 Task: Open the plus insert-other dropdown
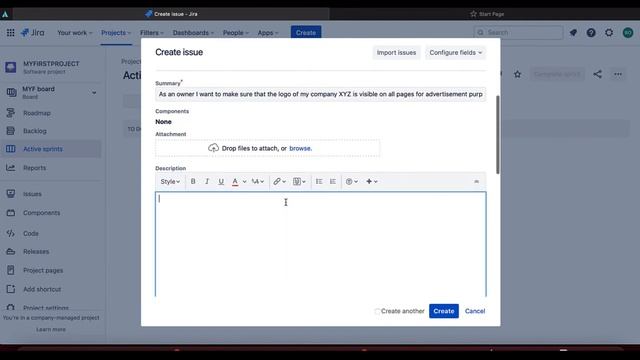(371, 182)
